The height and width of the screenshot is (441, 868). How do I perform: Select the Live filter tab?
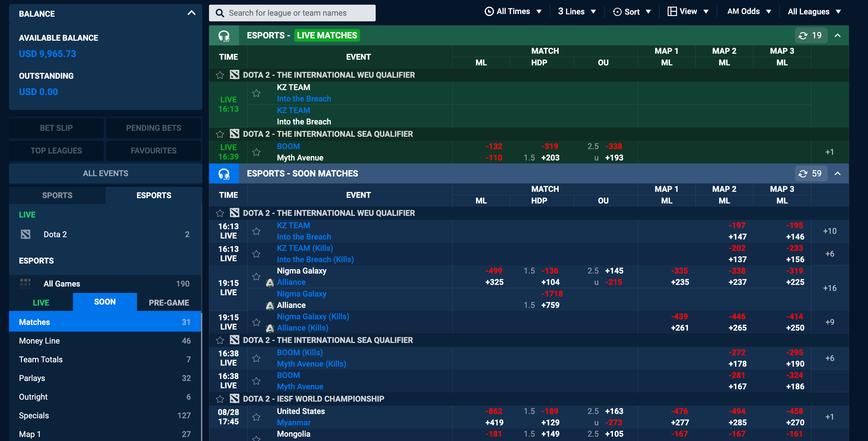tap(41, 303)
